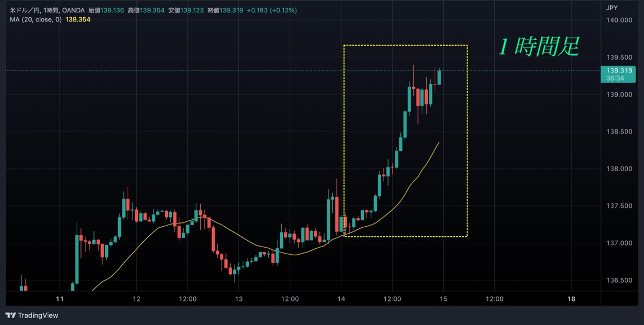Screen dimensions: 644x325
Task: Click the 139.500 price scale label
Action: [618, 57]
